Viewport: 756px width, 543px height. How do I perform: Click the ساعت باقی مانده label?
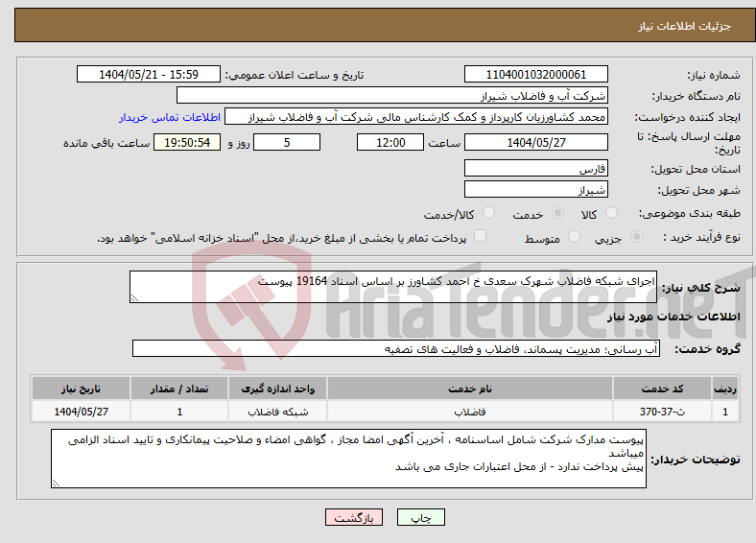coord(106,143)
